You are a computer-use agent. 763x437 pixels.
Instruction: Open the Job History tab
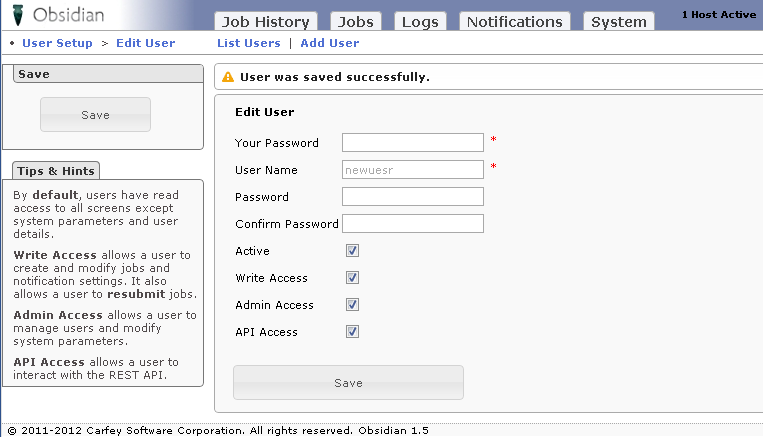[x=266, y=22]
